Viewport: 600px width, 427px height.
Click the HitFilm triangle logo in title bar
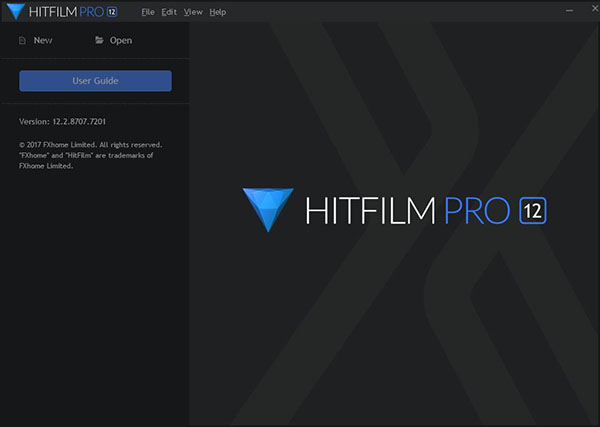coord(16,11)
